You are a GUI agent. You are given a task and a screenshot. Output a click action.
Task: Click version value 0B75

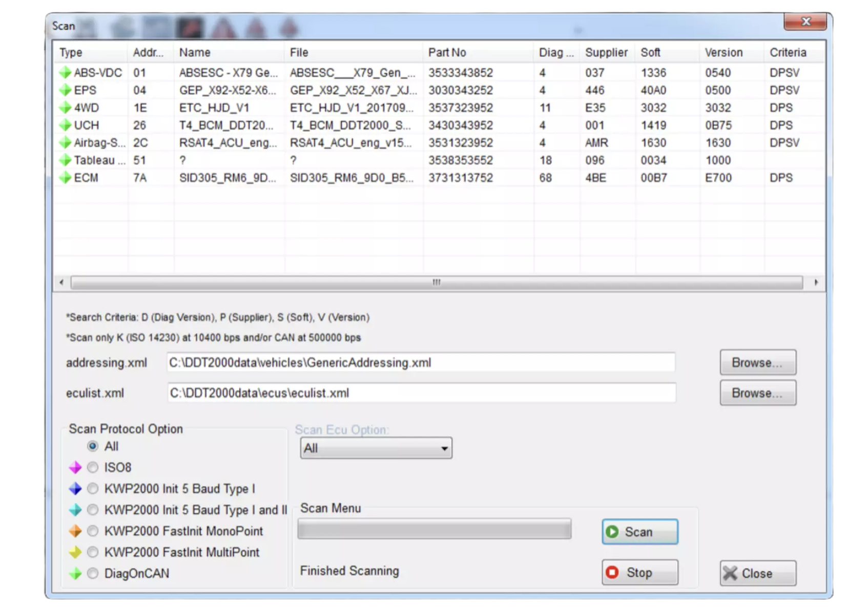[x=718, y=125]
